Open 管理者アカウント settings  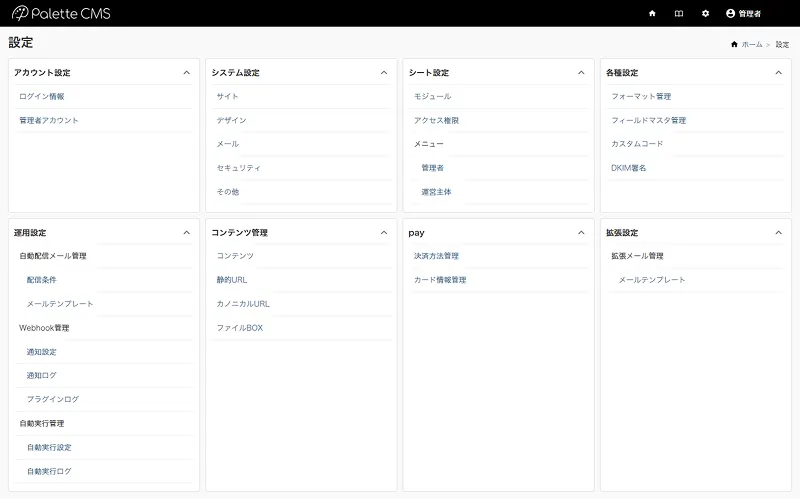coord(49,120)
